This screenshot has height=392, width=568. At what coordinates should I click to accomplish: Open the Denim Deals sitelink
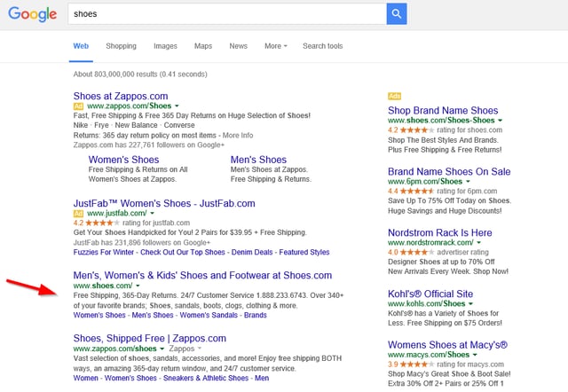252,252
